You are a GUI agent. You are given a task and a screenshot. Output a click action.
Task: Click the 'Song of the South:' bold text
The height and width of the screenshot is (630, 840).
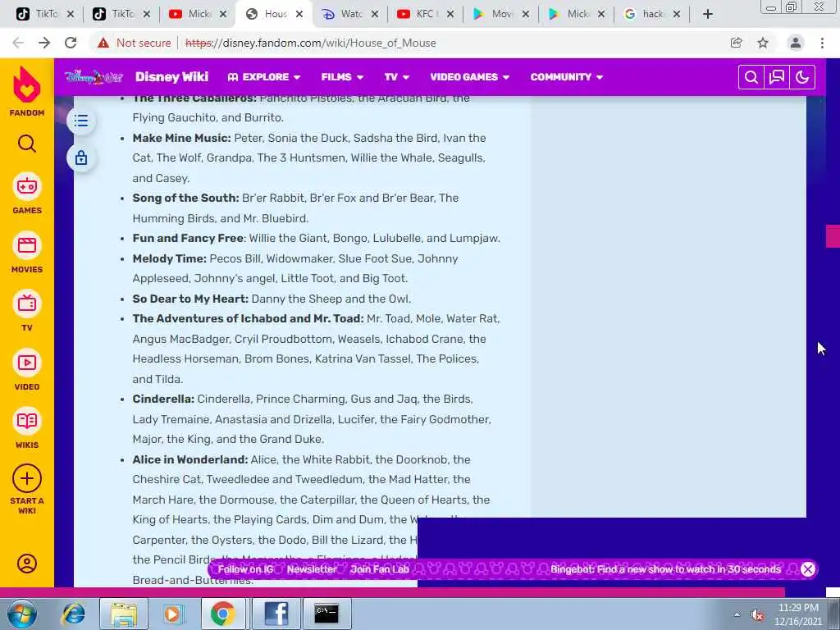point(186,199)
